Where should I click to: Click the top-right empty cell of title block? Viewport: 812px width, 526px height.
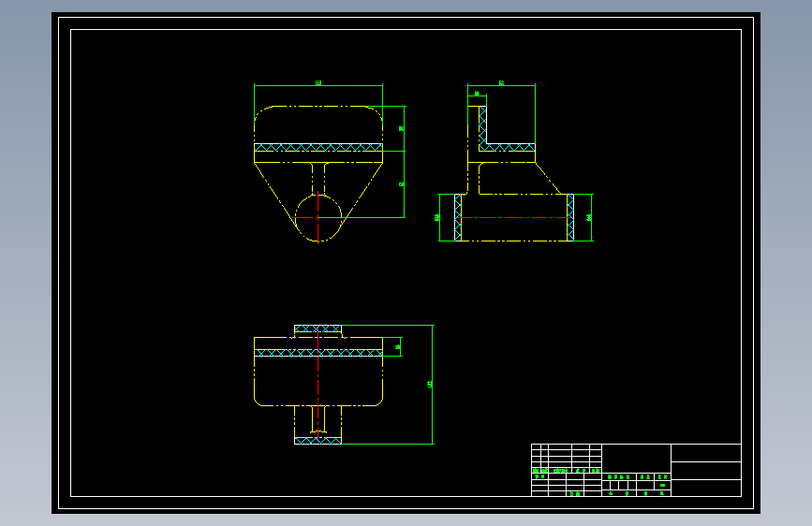tap(706, 453)
